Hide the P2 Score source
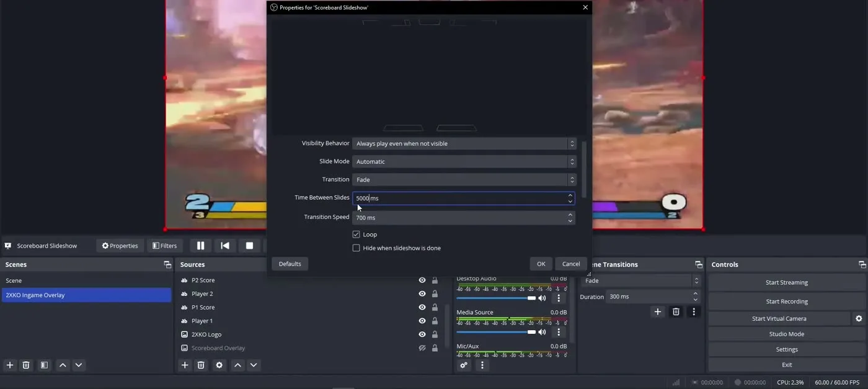 [422, 280]
